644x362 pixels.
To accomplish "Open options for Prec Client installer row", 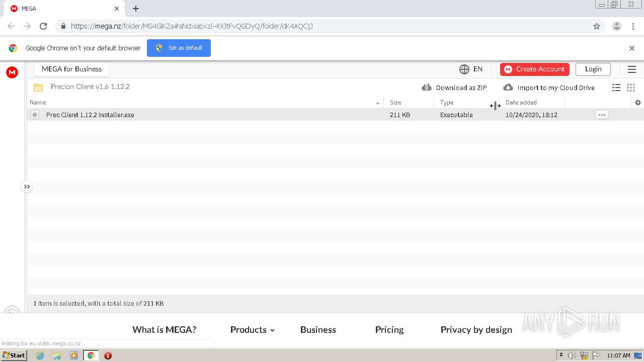I will click(x=602, y=115).
